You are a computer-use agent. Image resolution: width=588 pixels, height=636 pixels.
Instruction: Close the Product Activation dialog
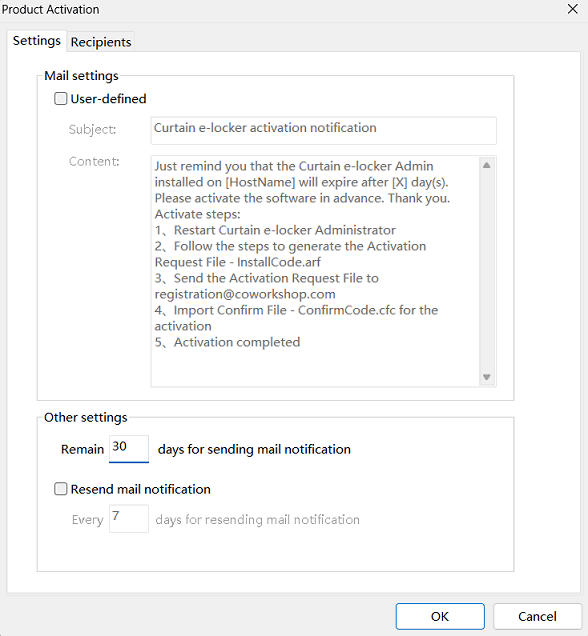(573, 9)
